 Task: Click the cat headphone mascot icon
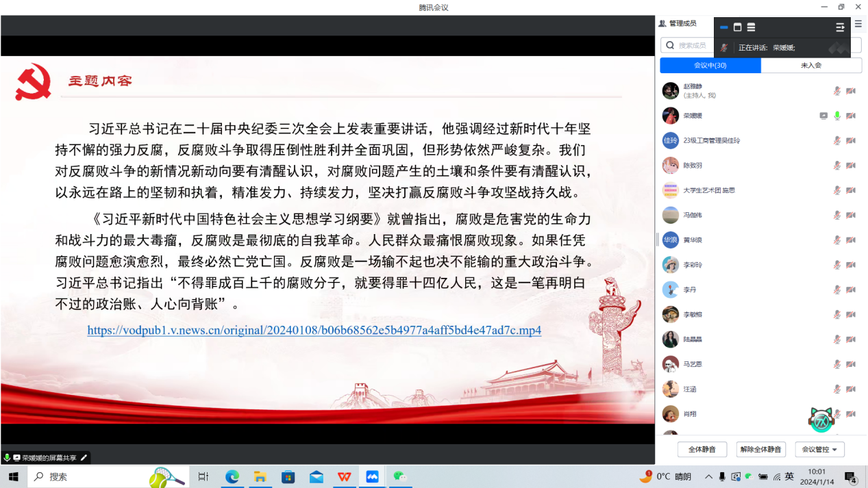[x=821, y=420]
